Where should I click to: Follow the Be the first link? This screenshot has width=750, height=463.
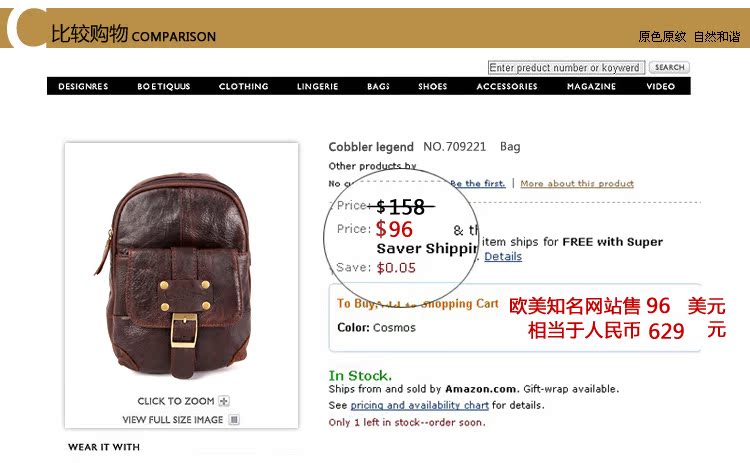pyautogui.click(x=477, y=184)
